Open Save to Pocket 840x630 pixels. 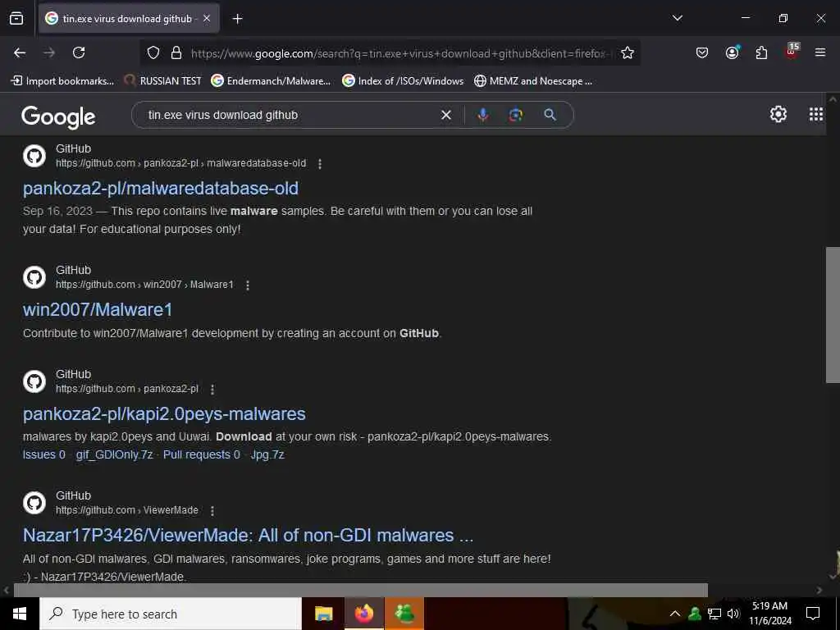click(702, 52)
